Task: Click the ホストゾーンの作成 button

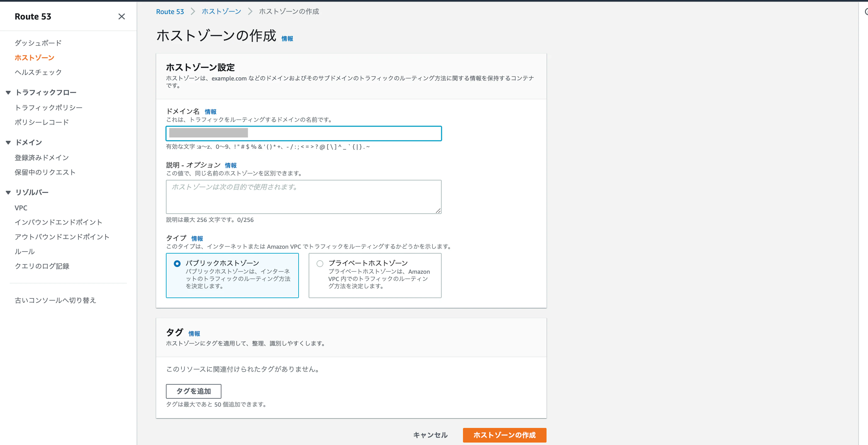Action: (504, 435)
